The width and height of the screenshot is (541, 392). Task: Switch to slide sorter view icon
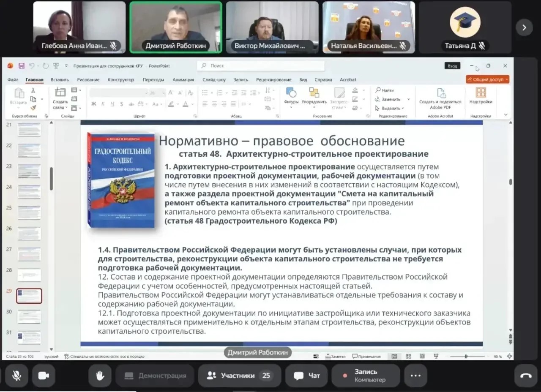pos(408,357)
